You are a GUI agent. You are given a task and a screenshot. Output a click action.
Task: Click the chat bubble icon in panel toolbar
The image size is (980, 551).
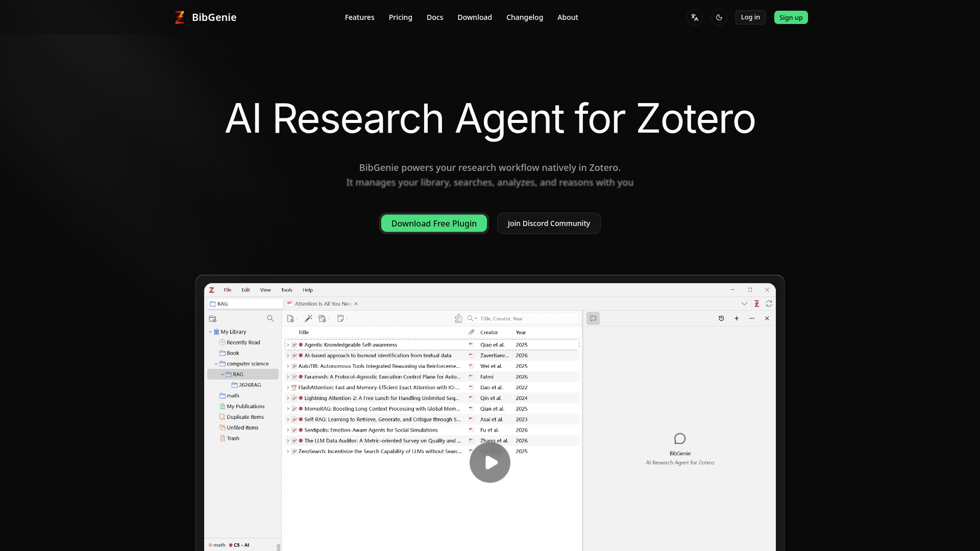coord(593,318)
